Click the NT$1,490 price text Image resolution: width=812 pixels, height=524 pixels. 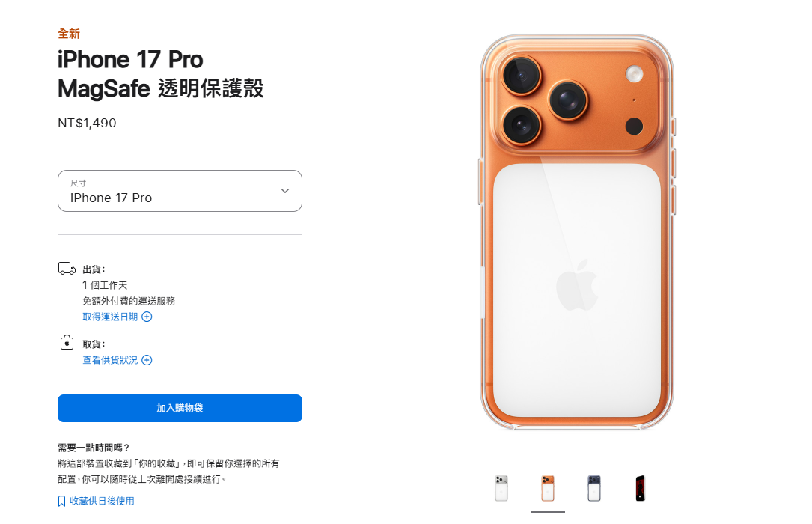[87, 123]
